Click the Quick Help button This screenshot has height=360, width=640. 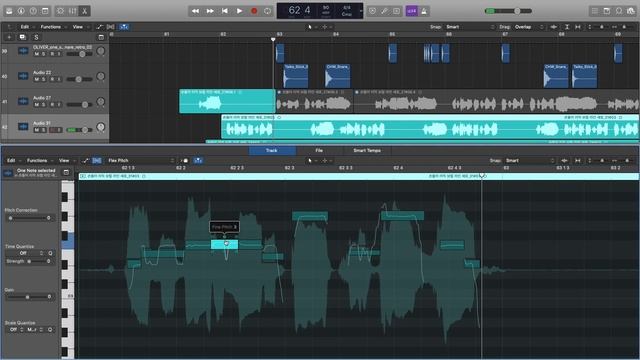(33, 11)
